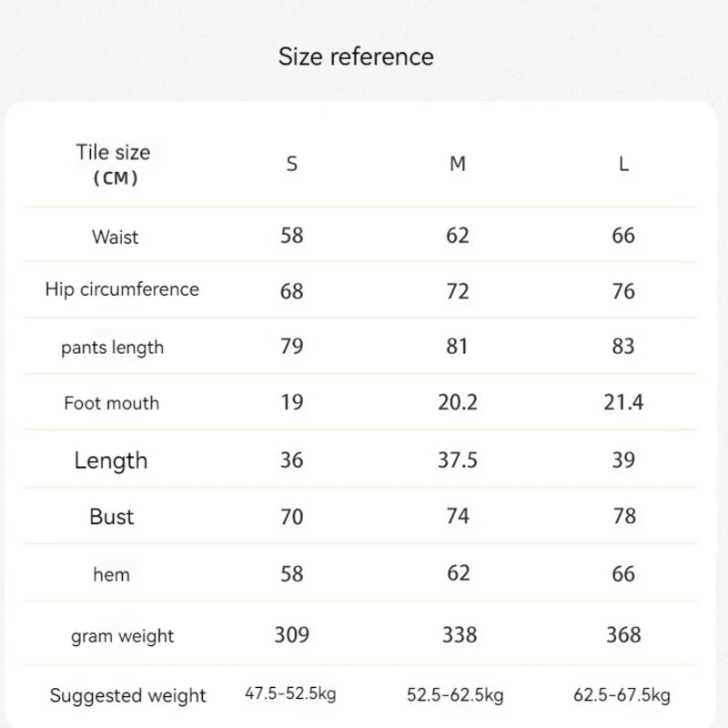Select the M size column header
The width and height of the screenshot is (728, 728).
click(x=458, y=165)
